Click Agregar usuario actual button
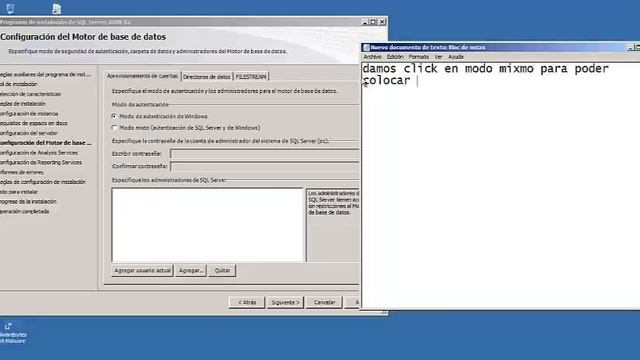The width and height of the screenshot is (640, 360). coord(142,270)
